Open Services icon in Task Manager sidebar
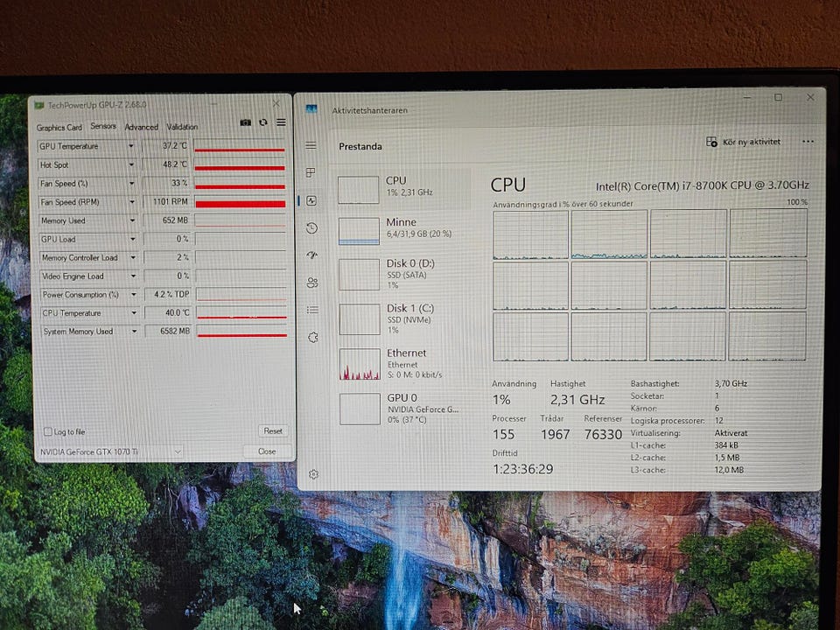 [x=313, y=337]
